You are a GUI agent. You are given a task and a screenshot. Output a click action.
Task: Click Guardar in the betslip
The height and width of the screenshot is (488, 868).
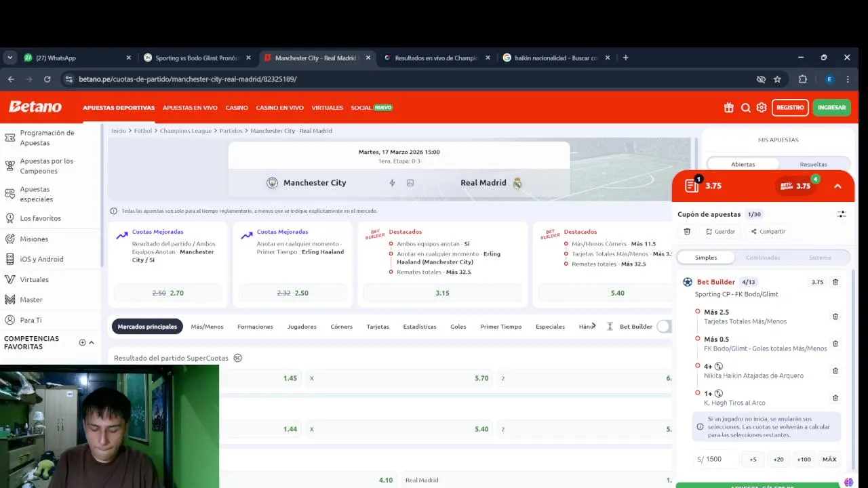click(720, 232)
